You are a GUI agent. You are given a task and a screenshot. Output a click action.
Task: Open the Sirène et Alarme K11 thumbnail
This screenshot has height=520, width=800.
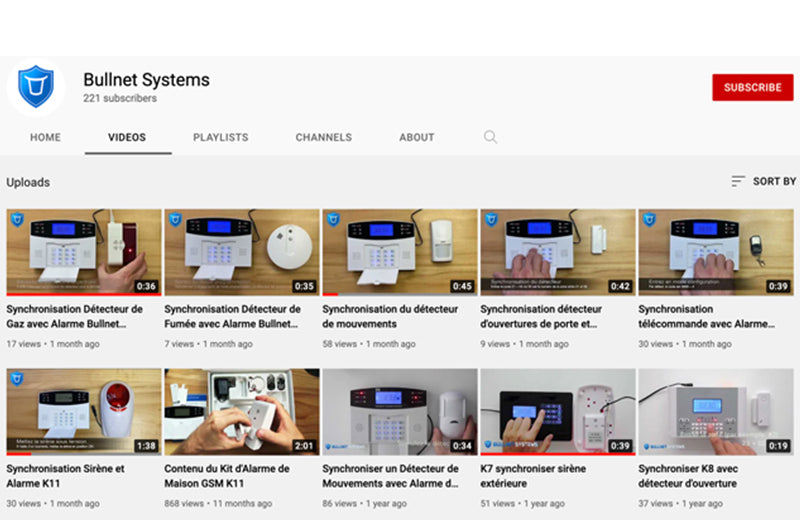(83, 411)
